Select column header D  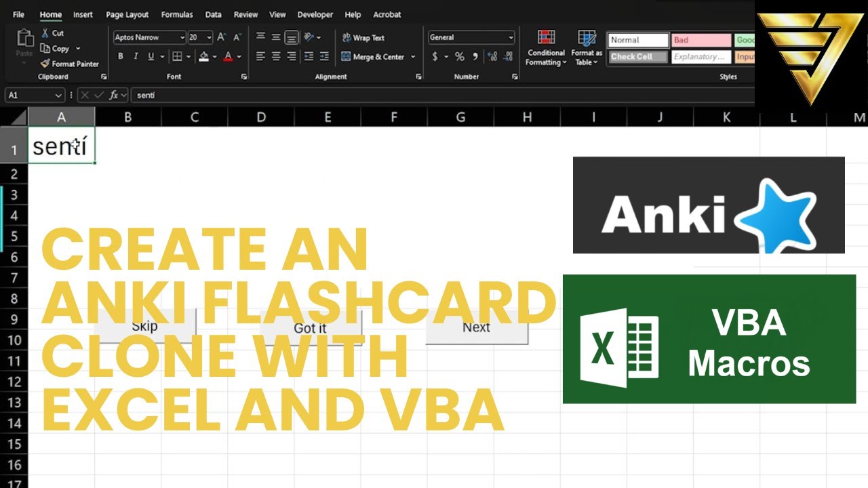tap(261, 117)
